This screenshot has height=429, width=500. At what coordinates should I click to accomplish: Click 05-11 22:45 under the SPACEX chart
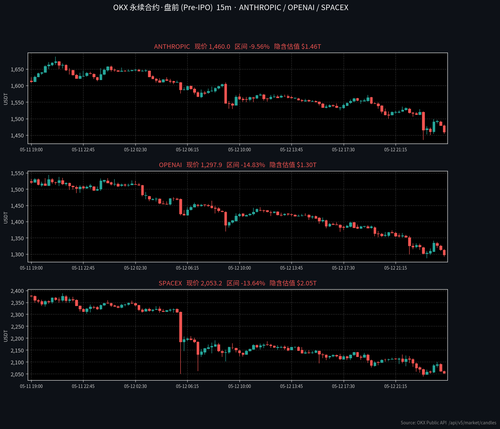click(83, 386)
